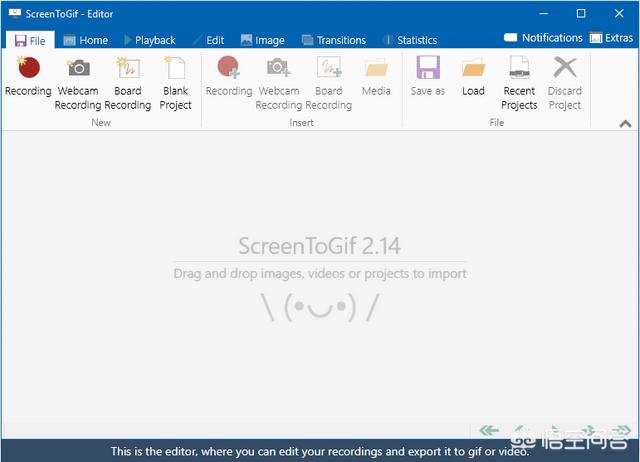The height and width of the screenshot is (462, 640).
Task: Select the Transitions tab
Action: 333,40
